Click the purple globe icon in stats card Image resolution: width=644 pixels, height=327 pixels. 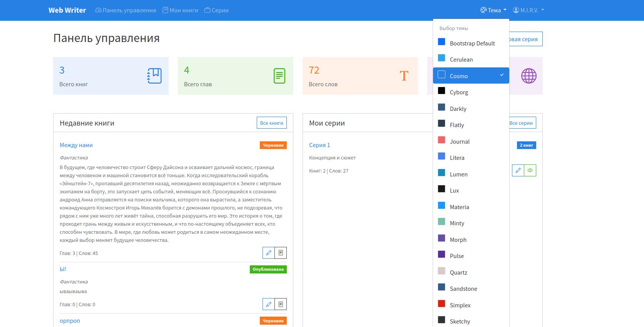[x=529, y=76]
